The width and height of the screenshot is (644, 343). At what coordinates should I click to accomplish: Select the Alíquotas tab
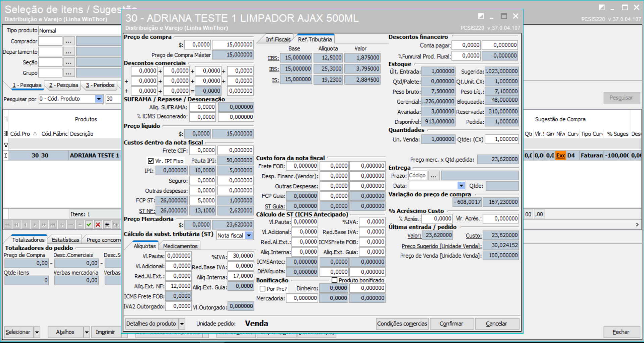point(145,246)
